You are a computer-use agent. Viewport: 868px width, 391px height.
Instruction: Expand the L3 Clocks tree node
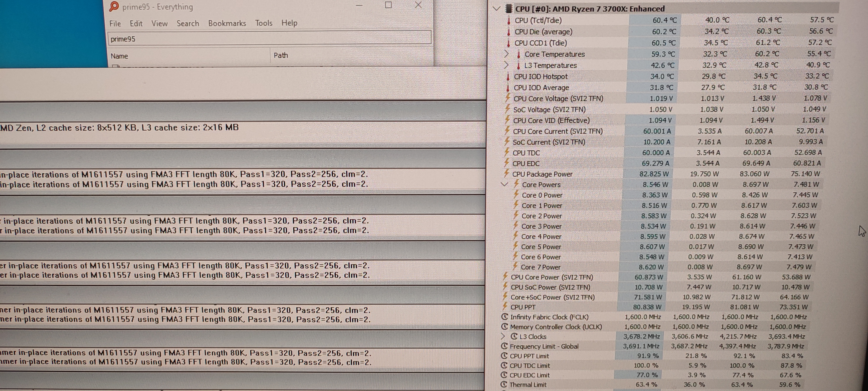[x=503, y=336]
